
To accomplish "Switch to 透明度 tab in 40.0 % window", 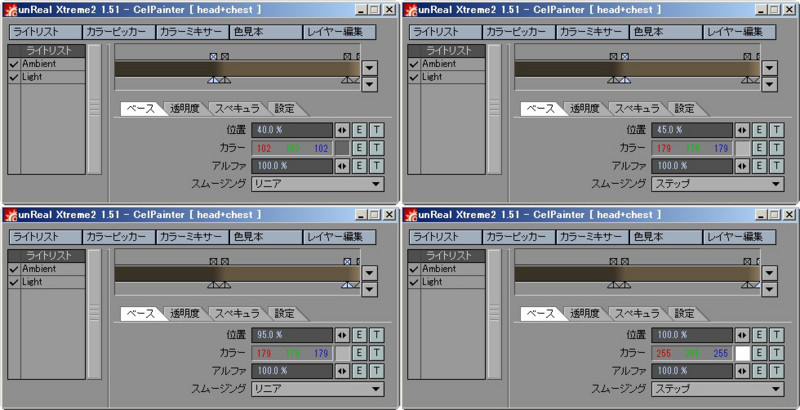I will [185, 109].
